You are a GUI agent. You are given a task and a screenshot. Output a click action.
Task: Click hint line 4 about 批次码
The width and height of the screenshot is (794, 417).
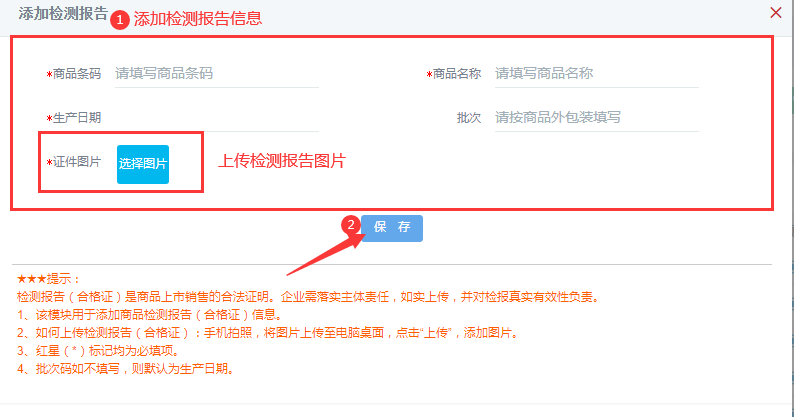(x=127, y=369)
